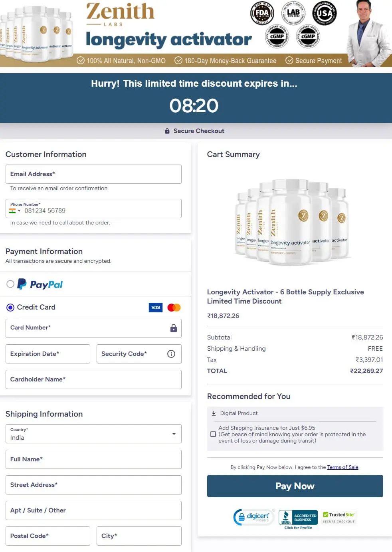Viewport: 392px width, 552px height.
Task: Open the Terms of Sale link
Action: click(x=343, y=467)
